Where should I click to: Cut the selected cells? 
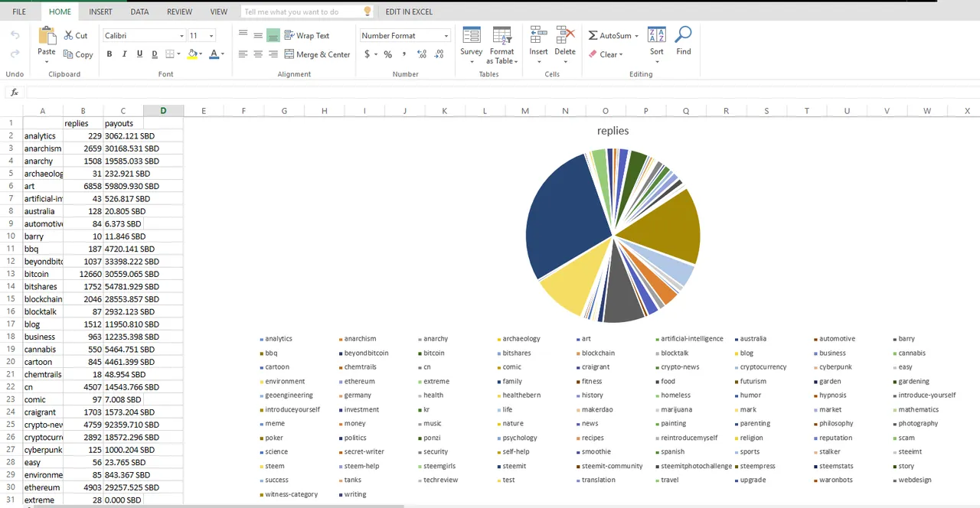click(76, 35)
